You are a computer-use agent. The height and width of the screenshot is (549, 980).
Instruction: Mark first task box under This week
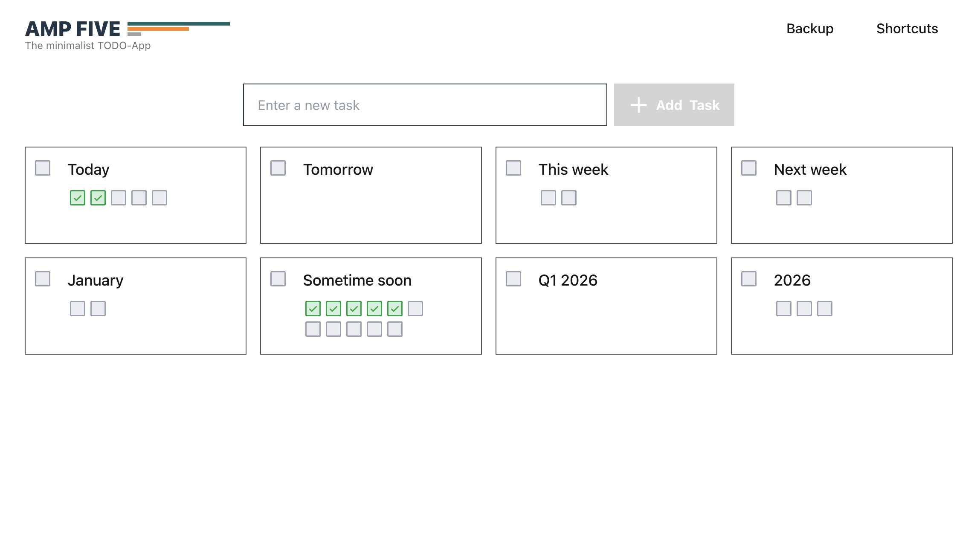[x=548, y=198]
